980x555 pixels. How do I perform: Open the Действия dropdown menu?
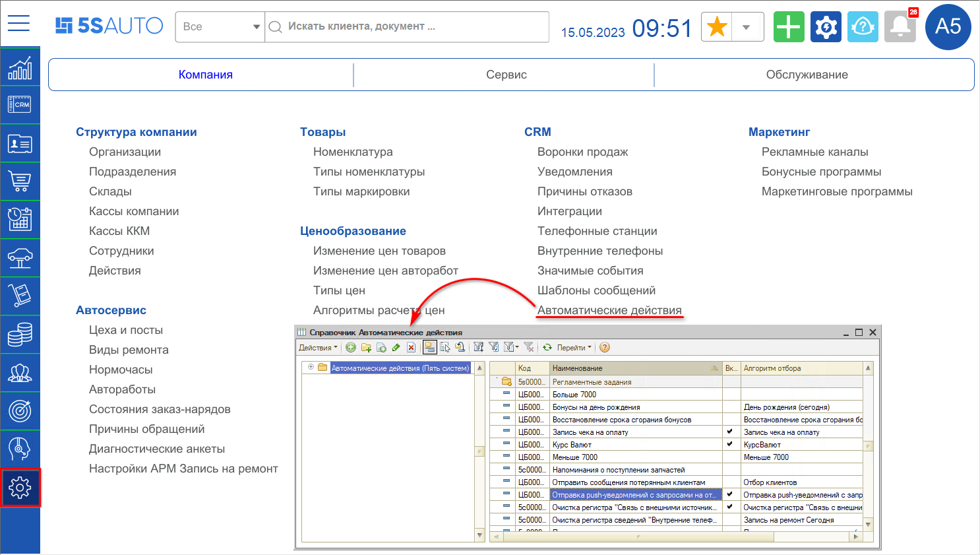click(318, 347)
